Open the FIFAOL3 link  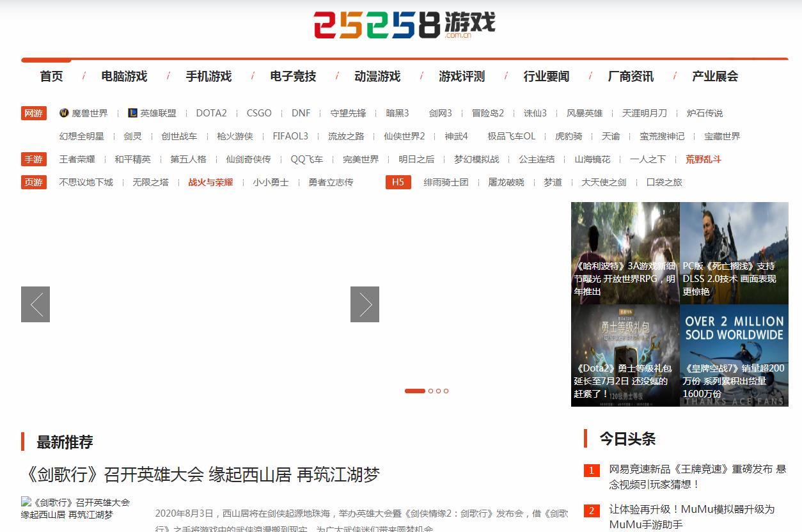pyautogui.click(x=290, y=136)
